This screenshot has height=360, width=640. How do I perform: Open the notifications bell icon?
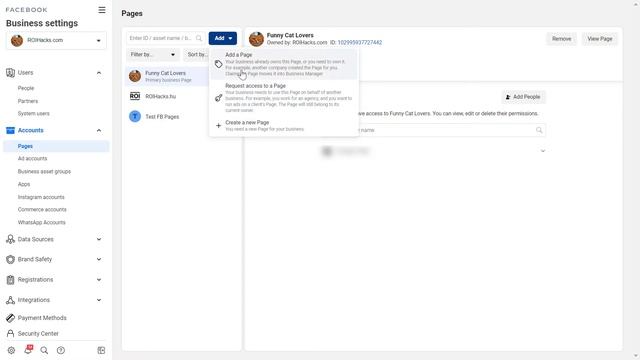28,349
